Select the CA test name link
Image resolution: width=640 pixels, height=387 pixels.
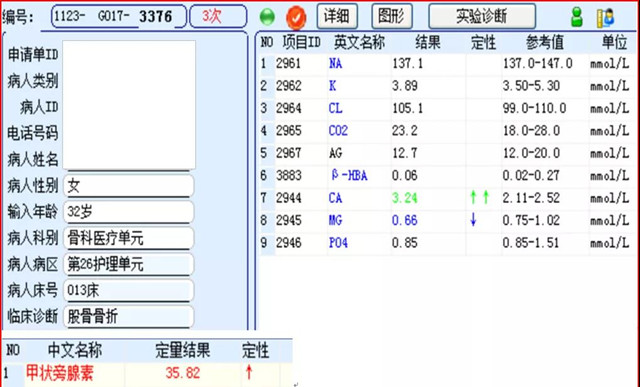click(x=336, y=198)
